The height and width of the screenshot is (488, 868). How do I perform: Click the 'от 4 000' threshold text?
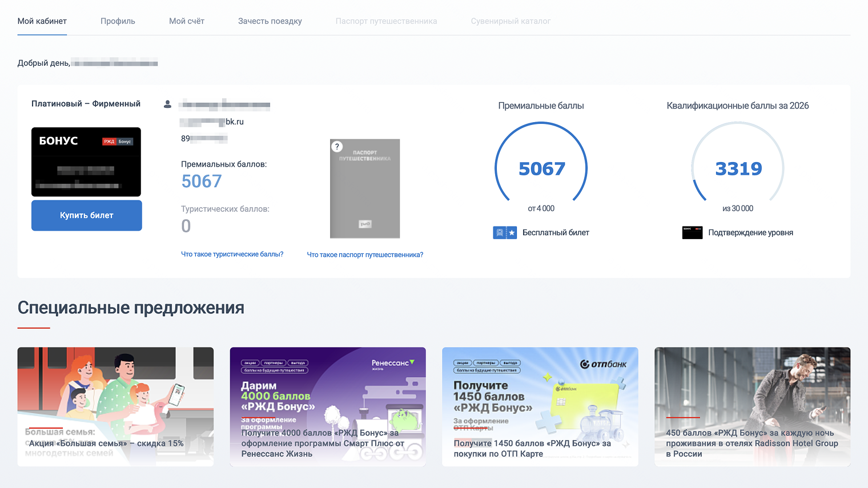coord(541,208)
